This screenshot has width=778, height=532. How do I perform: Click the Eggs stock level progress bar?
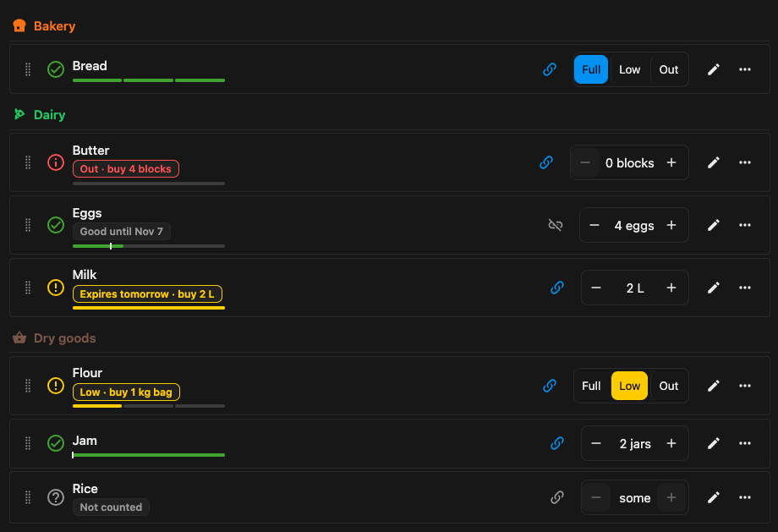point(149,246)
